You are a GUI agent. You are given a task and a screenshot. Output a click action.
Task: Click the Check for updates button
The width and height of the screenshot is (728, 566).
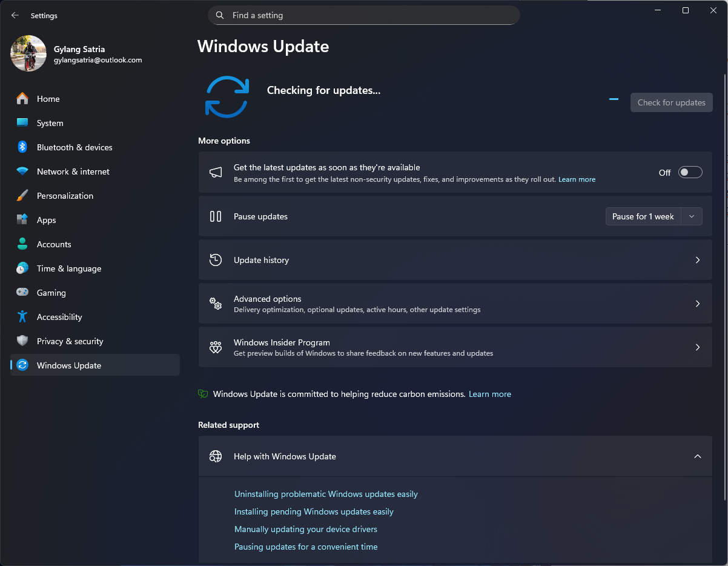(671, 102)
